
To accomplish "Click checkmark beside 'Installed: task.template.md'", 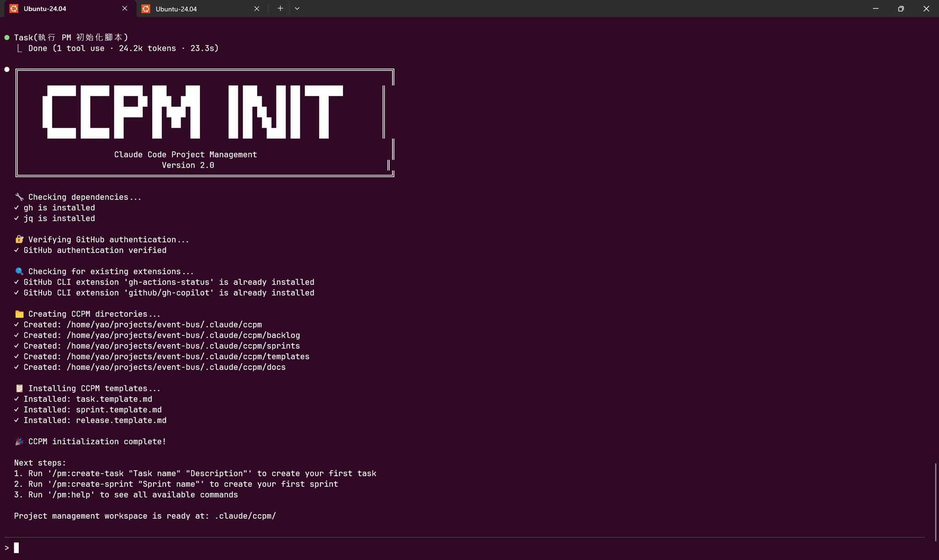I will 17,399.
